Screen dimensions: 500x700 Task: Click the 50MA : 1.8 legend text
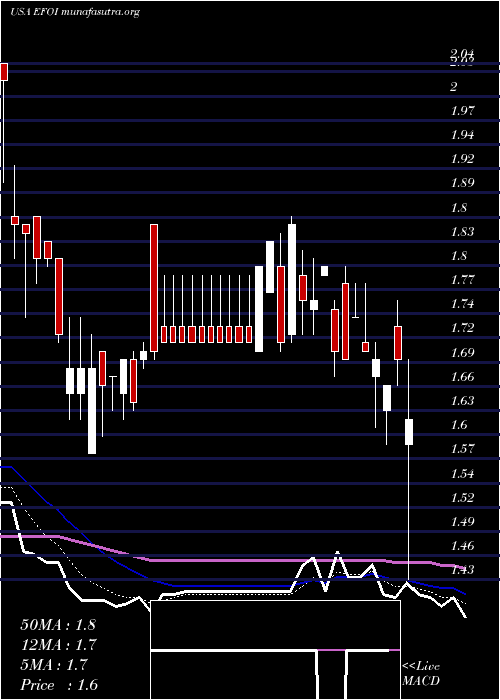tap(58, 624)
